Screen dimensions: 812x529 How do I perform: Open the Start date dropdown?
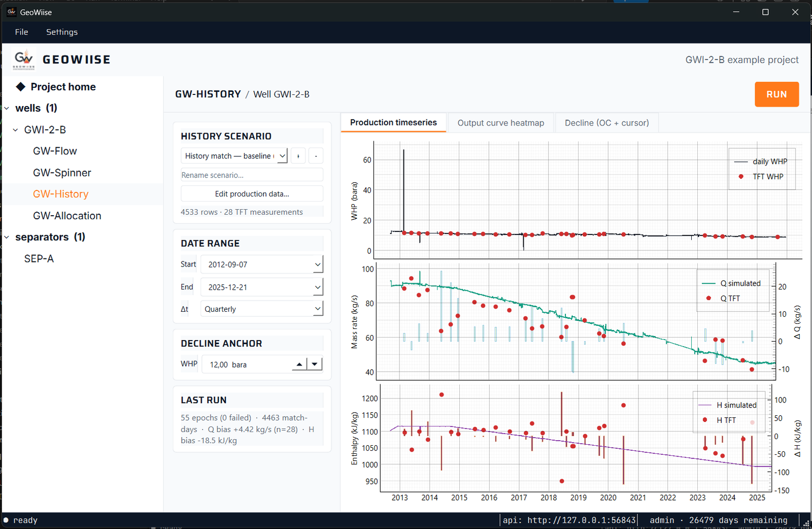coord(262,264)
